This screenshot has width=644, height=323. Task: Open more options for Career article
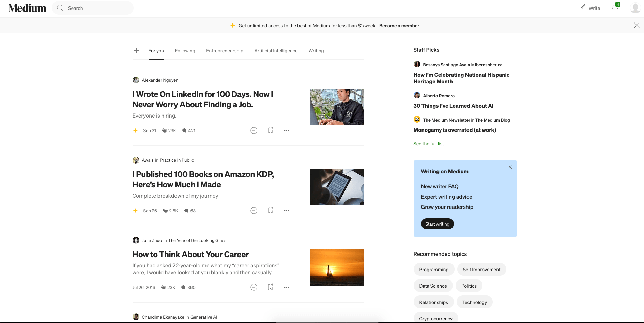pos(287,287)
